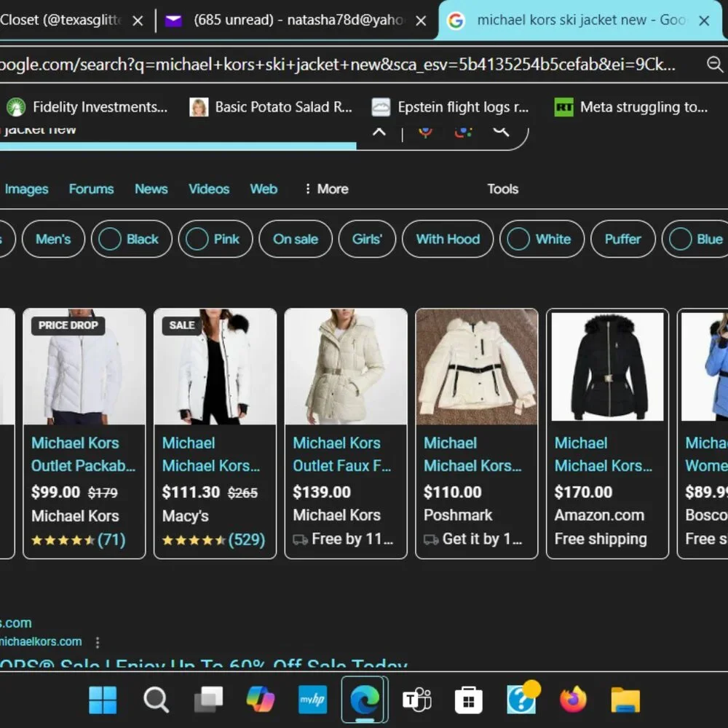The image size is (728, 728).
Task: Click Microsoft Edge taskbar icon
Action: 365,700
